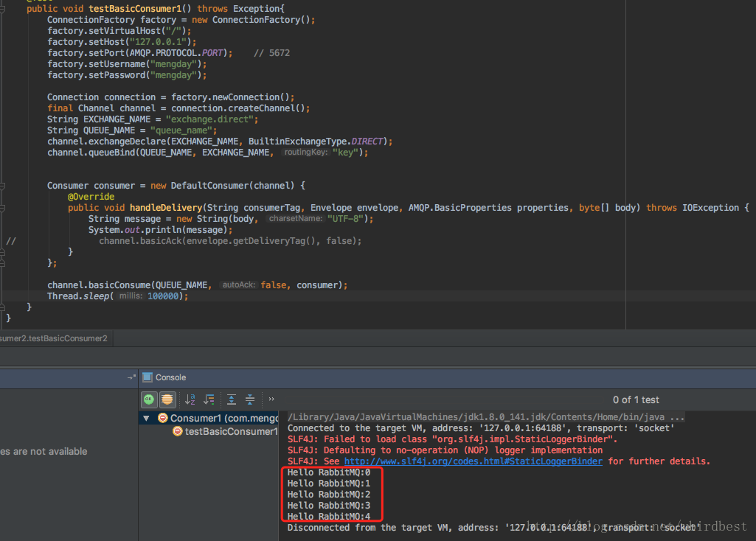Collapse all test results

[250, 399]
